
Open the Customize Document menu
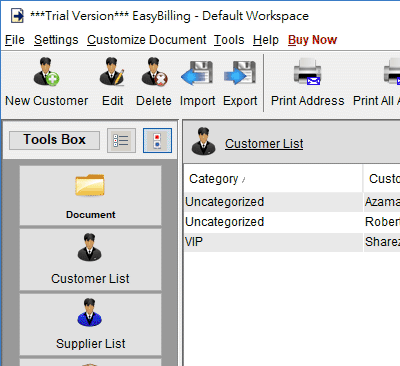[x=147, y=40]
